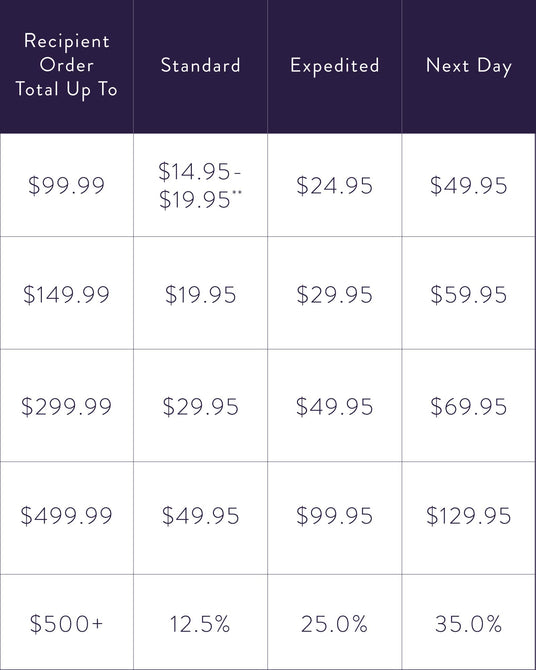Screen dimensions: 536x670
Task: Click the Next Day column header
Action: tap(468, 67)
